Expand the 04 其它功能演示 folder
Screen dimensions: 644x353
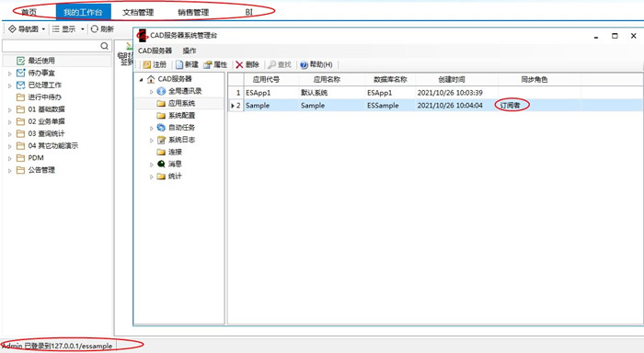point(10,146)
